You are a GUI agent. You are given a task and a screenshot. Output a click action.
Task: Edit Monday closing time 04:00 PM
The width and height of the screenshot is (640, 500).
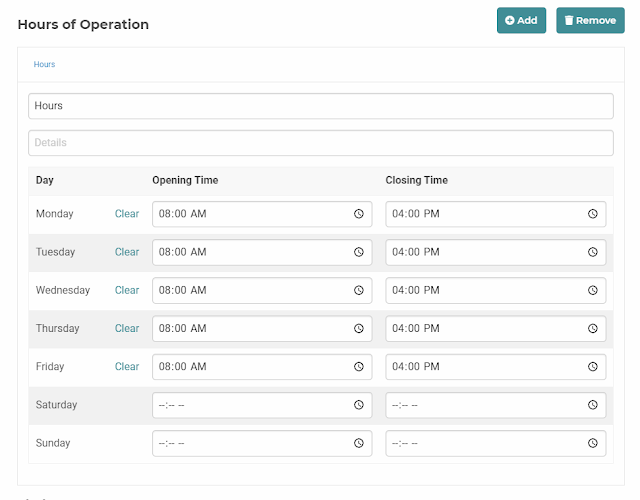point(496,214)
